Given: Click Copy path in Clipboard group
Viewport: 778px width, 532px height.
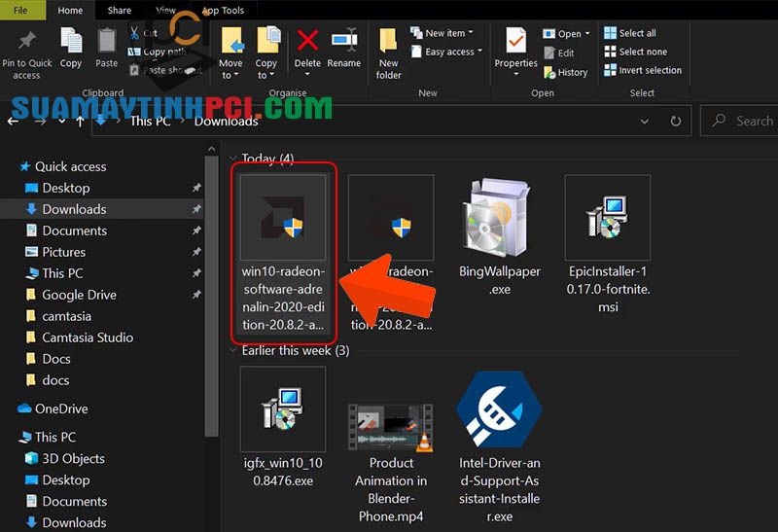Looking at the screenshot, I should pos(158,52).
